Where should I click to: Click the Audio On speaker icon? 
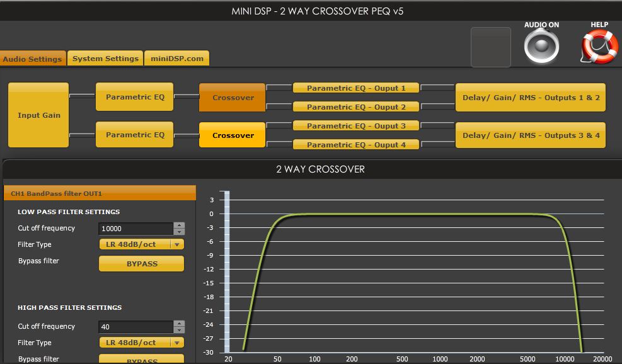tap(541, 47)
